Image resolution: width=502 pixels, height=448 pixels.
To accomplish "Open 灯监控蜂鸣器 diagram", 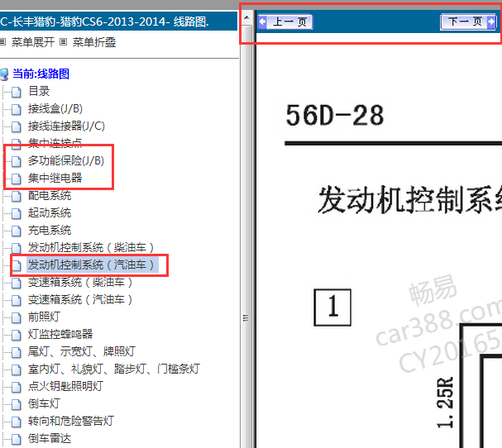I will (x=60, y=334).
